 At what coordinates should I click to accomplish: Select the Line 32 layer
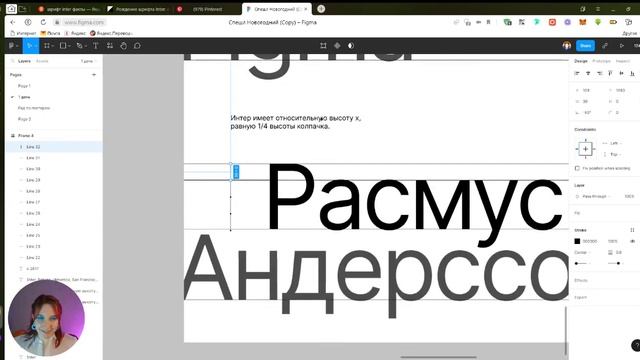pyautogui.click(x=54, y=147)
